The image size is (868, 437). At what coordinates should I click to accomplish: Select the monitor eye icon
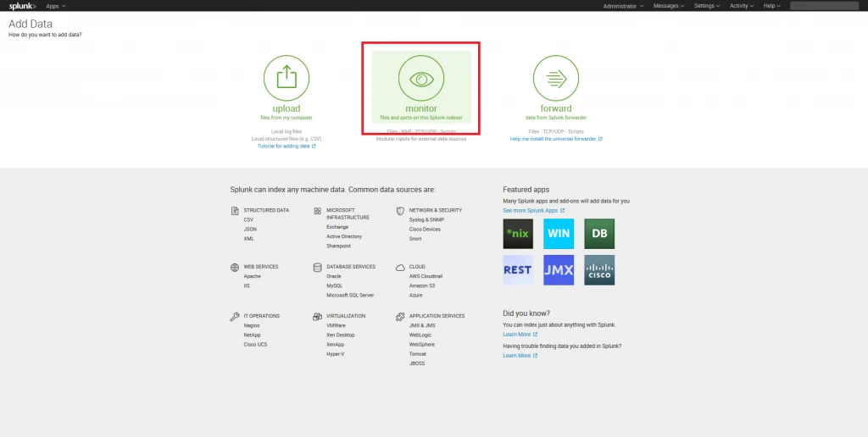(x=421, y=79)
